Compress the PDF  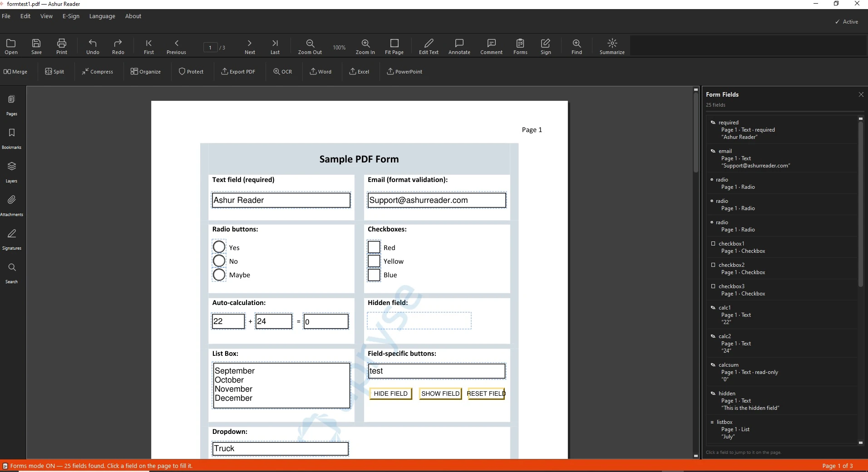click(97, 72)
